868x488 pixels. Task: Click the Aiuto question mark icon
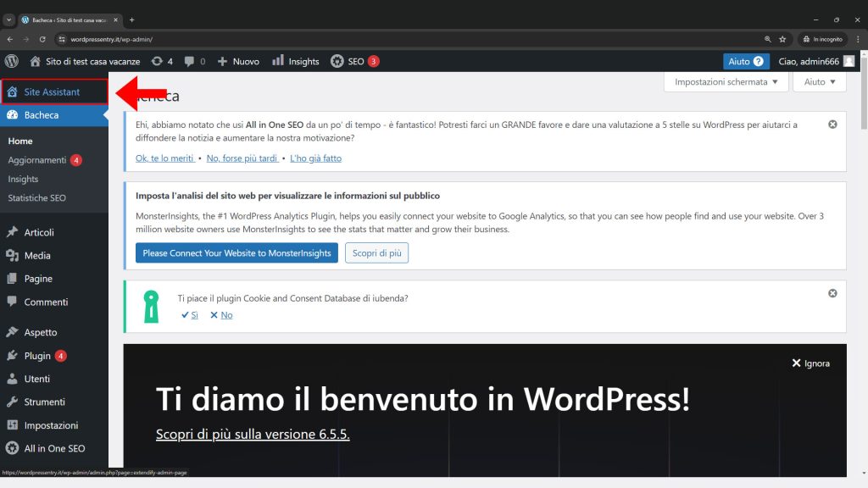pos(759,61)
